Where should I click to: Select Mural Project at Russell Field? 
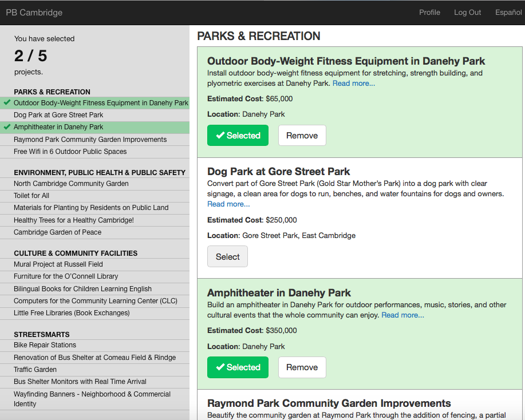click(x=58, y=264)
